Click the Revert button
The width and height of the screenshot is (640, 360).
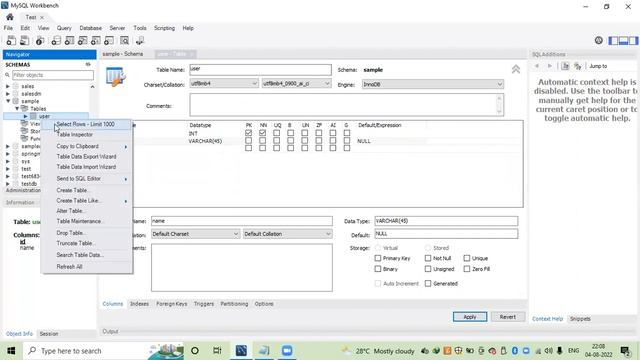[x=508, y=317]
